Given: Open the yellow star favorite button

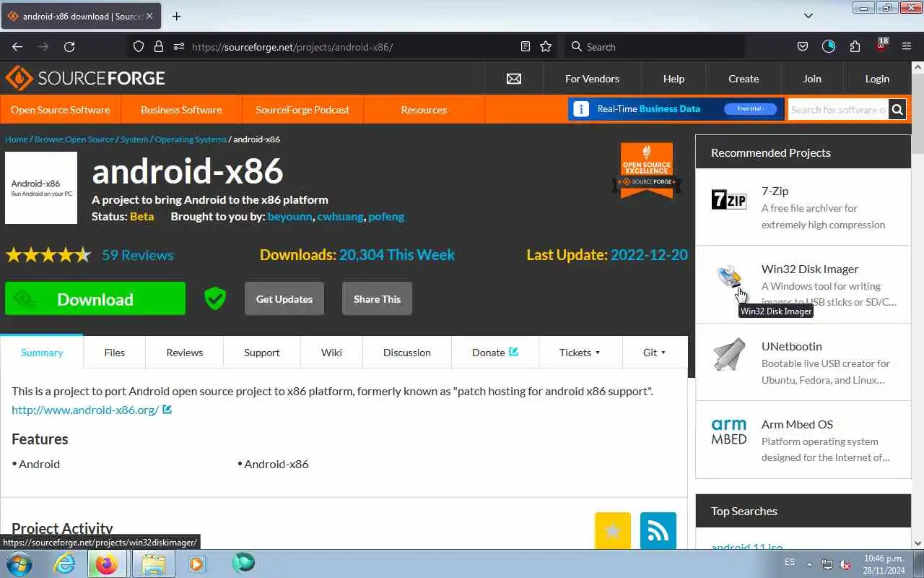Looking at the screenshot, I should point(613,530).
